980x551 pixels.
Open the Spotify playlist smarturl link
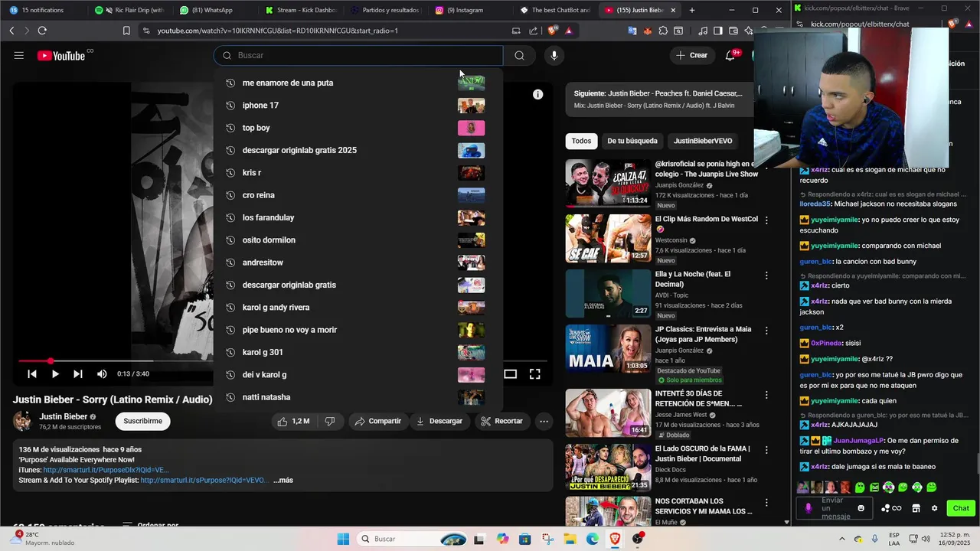pyautogui.click(x=204, y=481)
